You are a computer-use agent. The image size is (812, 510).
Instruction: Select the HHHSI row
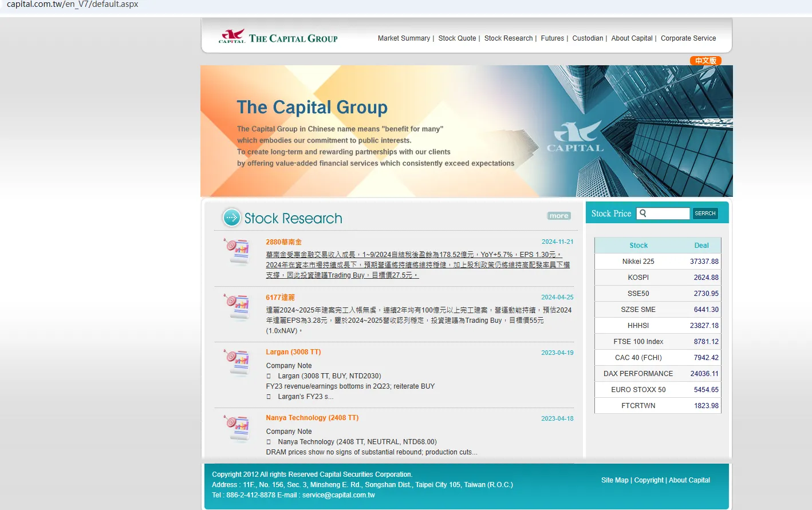(658, 326)
